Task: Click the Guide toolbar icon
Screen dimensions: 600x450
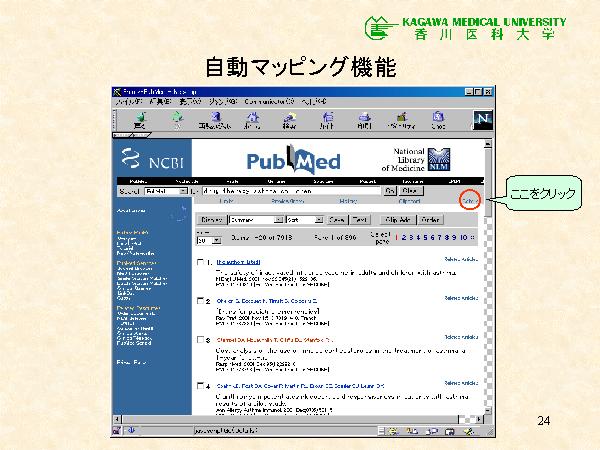Action: click(327, 120)
